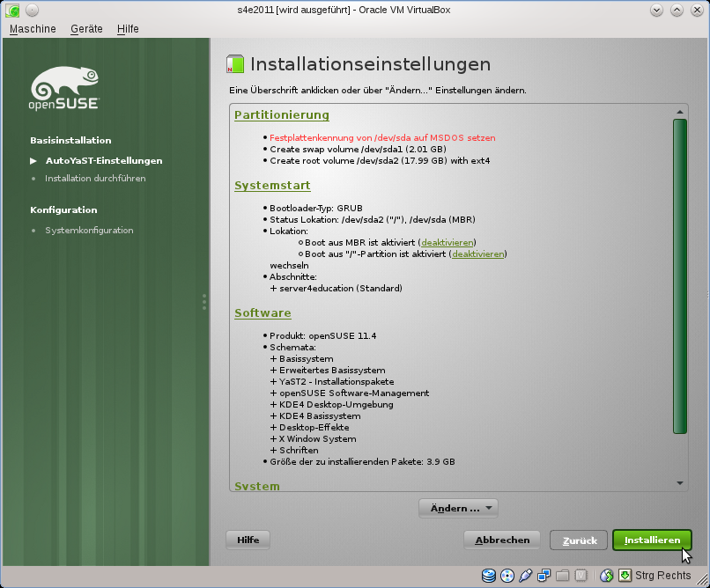
Task: Click "X Window System" schema entry
Action: (317, 438)
